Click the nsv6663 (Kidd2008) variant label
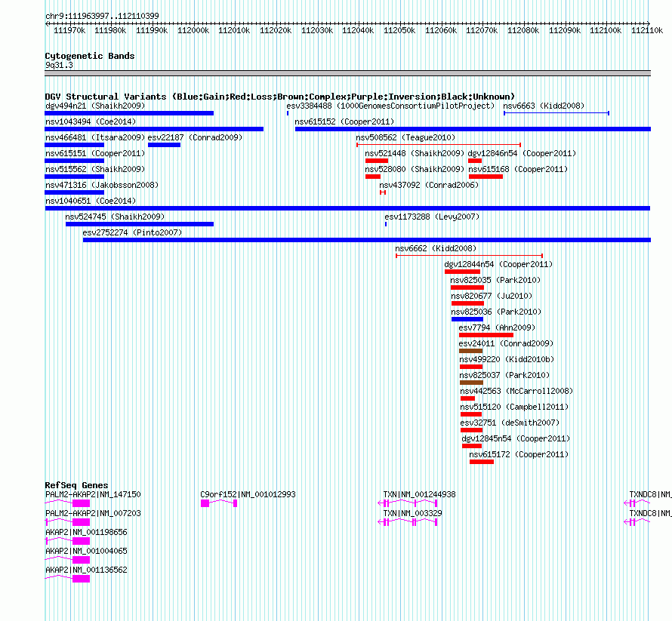Viewport: 672px width, 621px height. [544, 106]
